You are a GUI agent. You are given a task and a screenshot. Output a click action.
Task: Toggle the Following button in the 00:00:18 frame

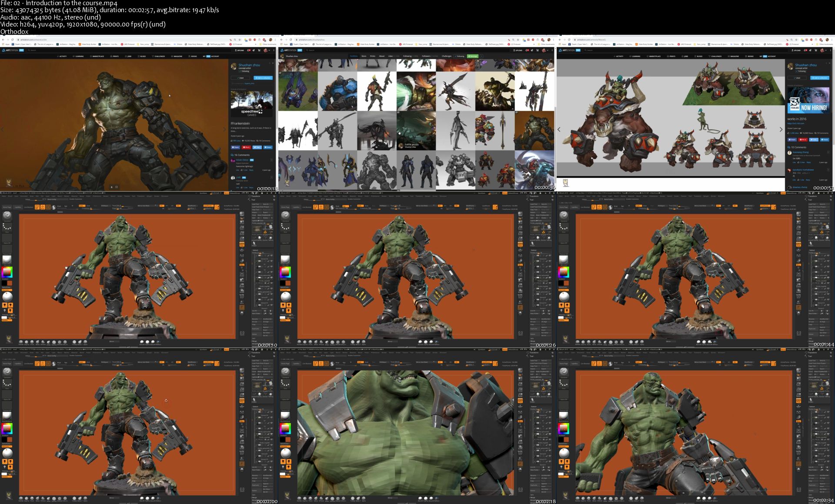tap(244, 71)
